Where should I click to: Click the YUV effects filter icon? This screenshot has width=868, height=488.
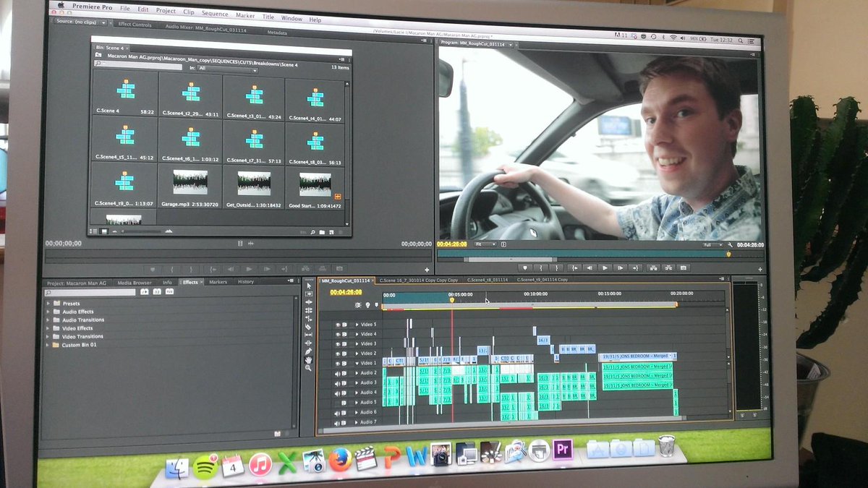pyautogui.click(x=169, y=291)
